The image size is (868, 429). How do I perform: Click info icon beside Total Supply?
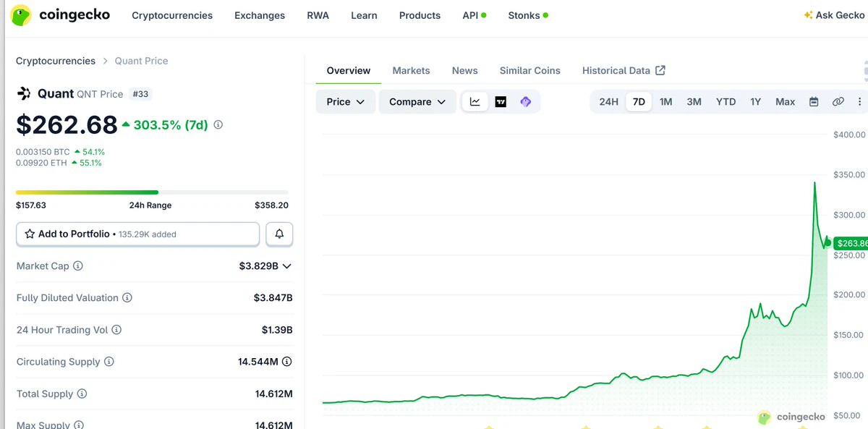(82, 394)
